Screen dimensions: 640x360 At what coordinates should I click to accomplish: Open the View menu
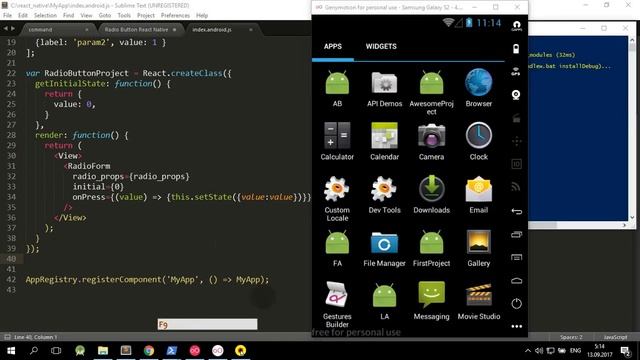86,15
